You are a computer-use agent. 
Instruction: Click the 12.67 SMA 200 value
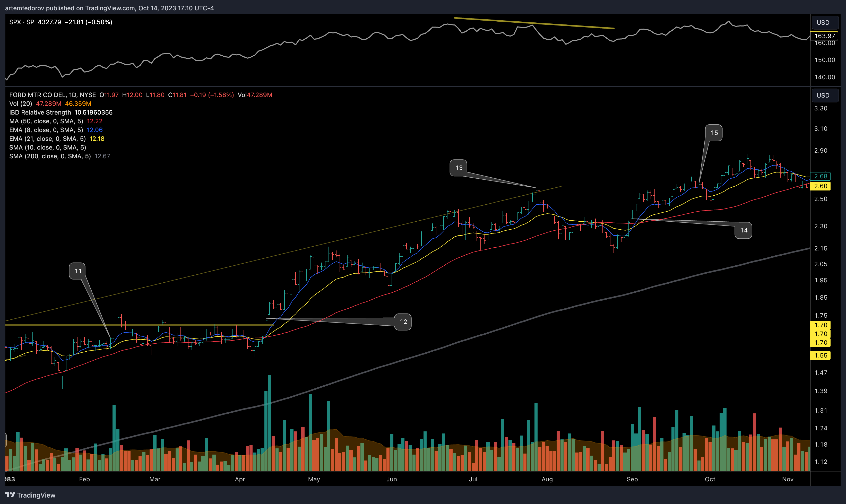(x=102, y=156)
